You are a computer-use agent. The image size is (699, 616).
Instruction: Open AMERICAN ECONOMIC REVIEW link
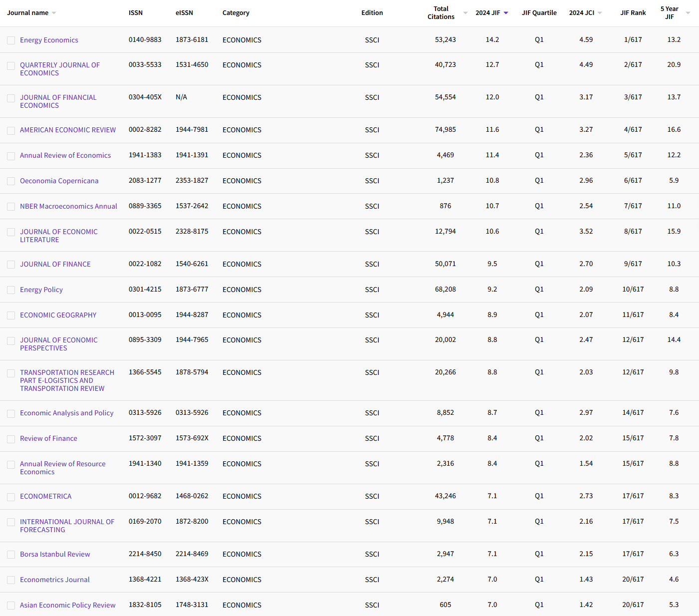[68, 130]
